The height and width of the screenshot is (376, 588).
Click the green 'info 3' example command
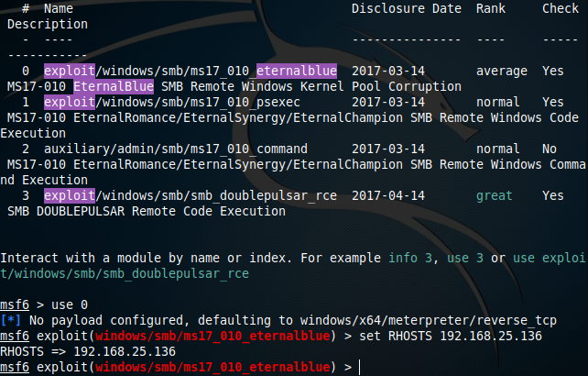click(x=410, y=258)
